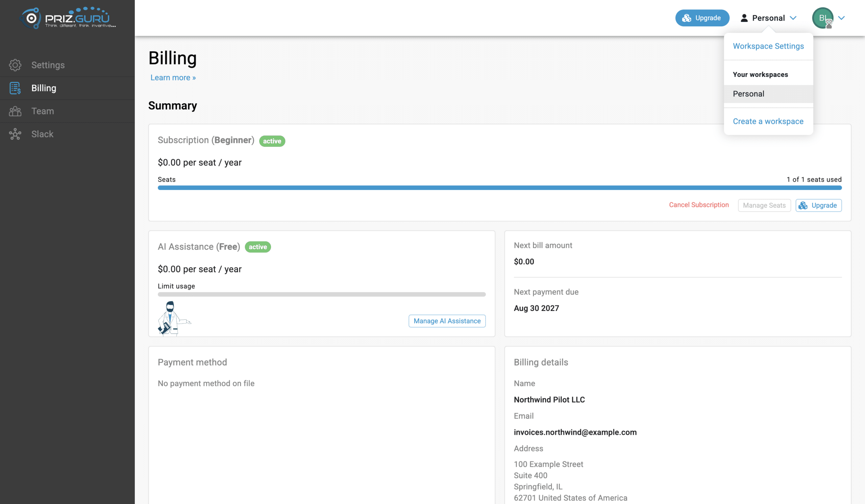This screenshot has width=865, height=504.
Task: Click the scientist illustration in AI Assistance card
Action: (174, 319)
